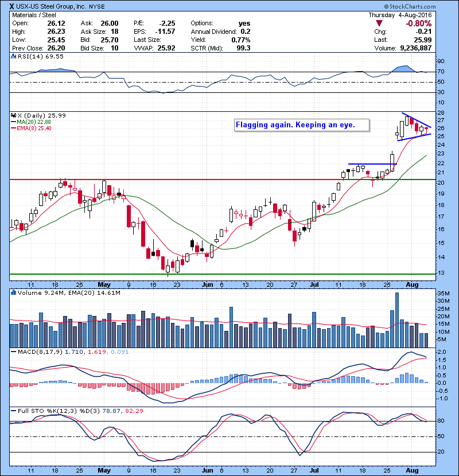Click the Ask Size value 18
Viewport: 459px width, 476px height.
pyautogui.click(x=115, y=32)
